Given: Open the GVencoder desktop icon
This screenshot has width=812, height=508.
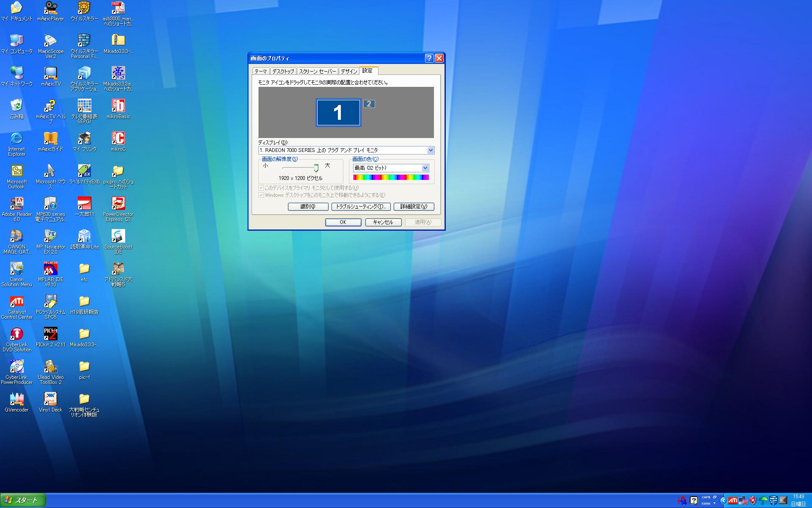Looking at the screenshot, I should point(16,399).
